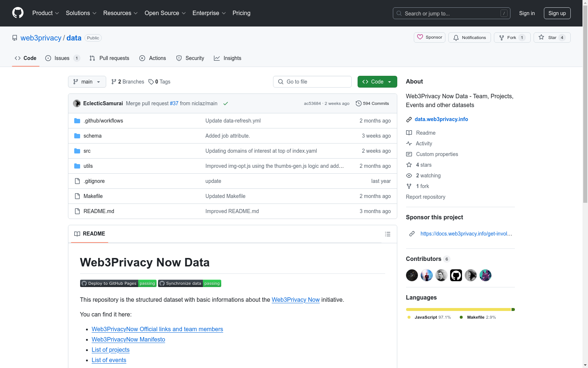Click the Sponsor heart button
This screenshot has height=368, width=588.
429,38
